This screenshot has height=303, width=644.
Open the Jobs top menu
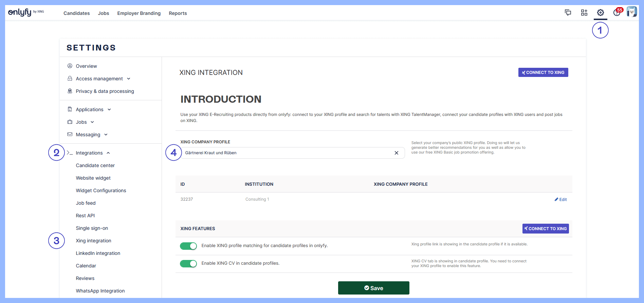pyautogui.click(x=104, y=13)
